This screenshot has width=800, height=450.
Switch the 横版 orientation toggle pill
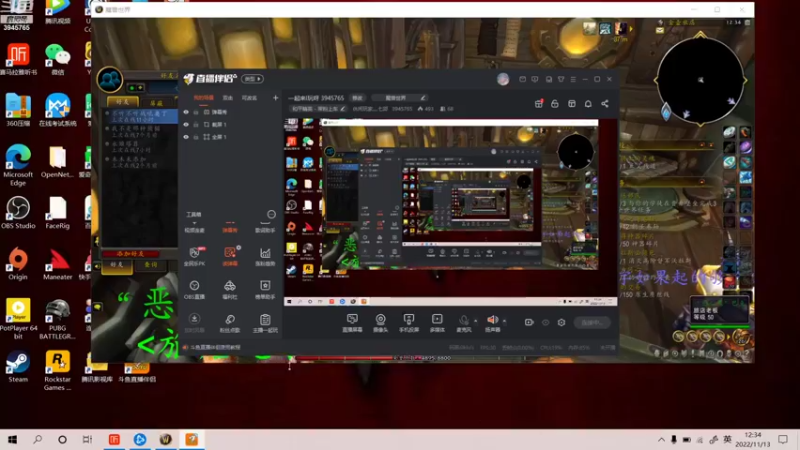coord(253,79)
